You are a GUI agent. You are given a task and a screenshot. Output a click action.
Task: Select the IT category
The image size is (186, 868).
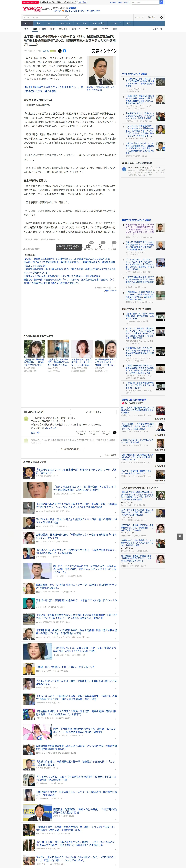86,29
